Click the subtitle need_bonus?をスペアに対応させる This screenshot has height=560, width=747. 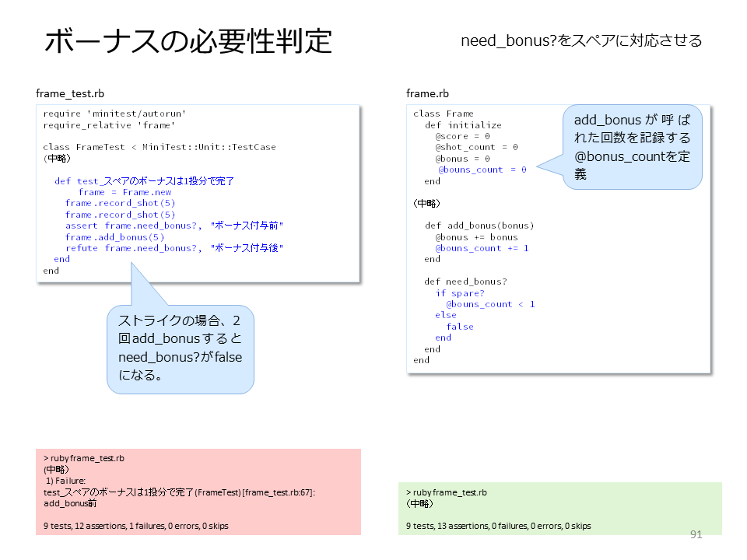(x=581, y=40)
